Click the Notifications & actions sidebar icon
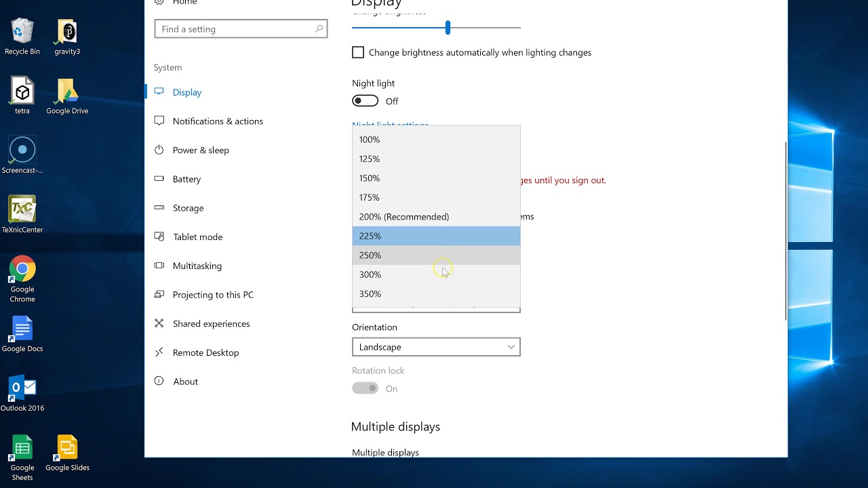 coord(159,121)
